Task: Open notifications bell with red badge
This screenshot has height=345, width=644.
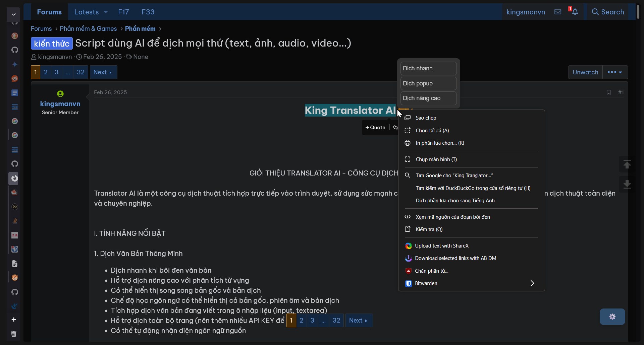Action: tap(575, 12)
